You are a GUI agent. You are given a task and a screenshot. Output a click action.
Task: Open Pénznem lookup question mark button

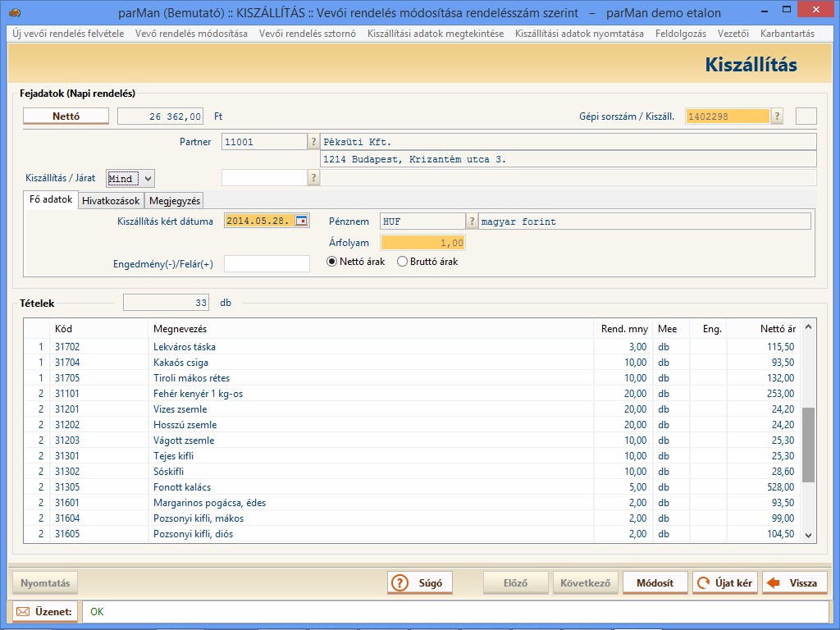[x=472, y=221]
